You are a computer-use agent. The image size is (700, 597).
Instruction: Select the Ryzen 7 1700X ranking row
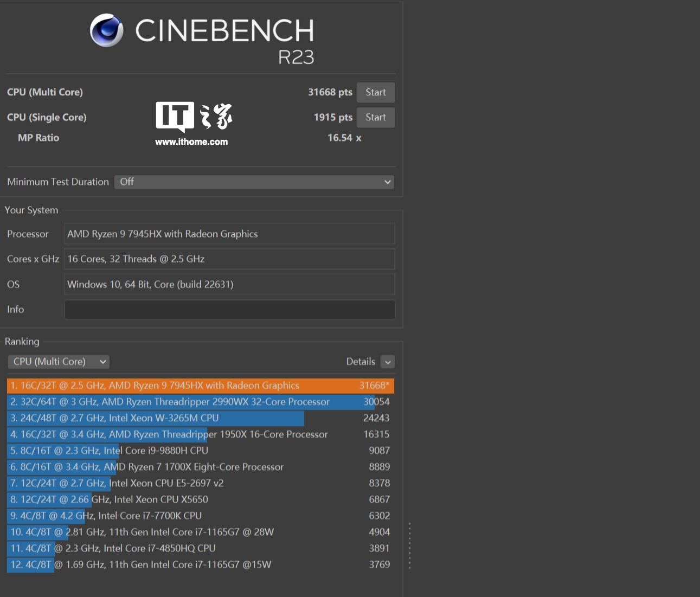point(200,467)
